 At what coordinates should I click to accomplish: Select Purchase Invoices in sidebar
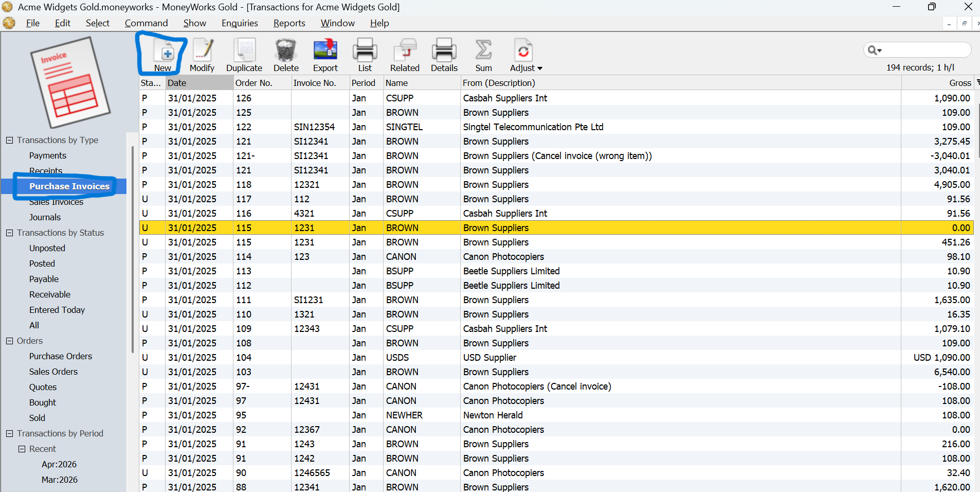click(69, 186)
